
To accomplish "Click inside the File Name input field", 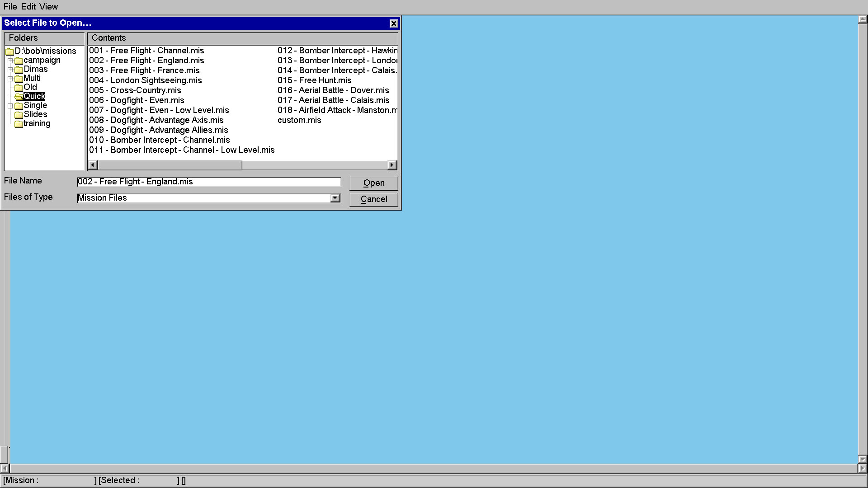I will click(x=209, y=182).
